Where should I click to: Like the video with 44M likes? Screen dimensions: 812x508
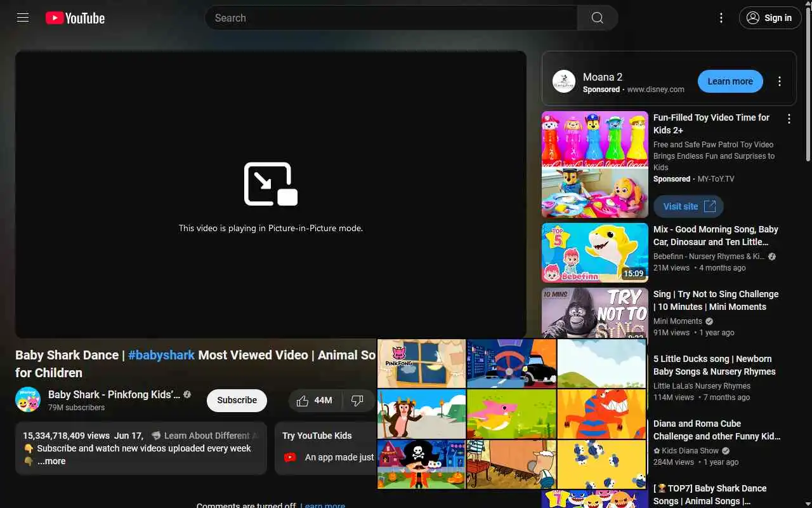click(x=315, y=400)
